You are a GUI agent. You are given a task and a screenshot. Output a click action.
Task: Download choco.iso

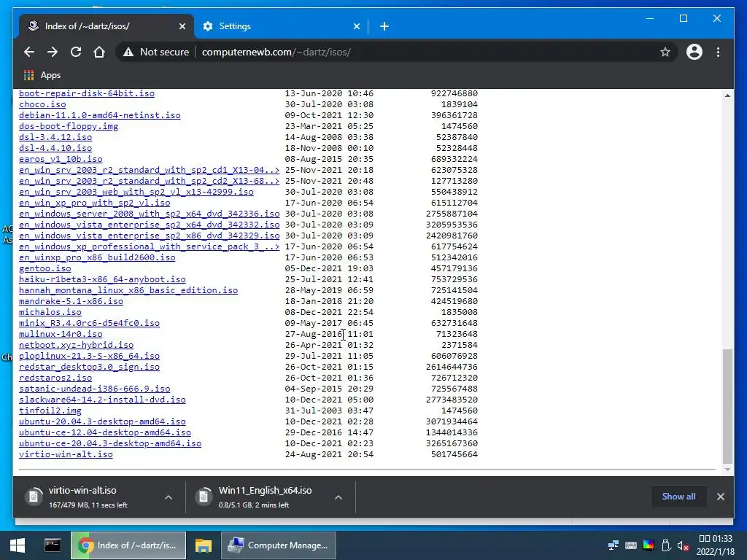coord(42,104)
